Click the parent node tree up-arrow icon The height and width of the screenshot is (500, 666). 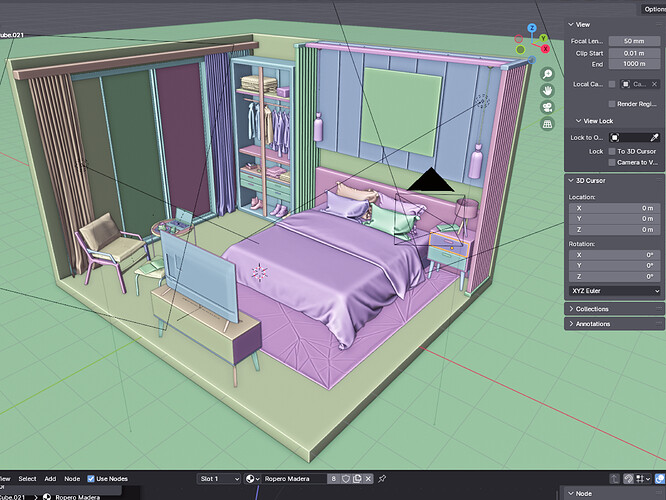(614, 479)
